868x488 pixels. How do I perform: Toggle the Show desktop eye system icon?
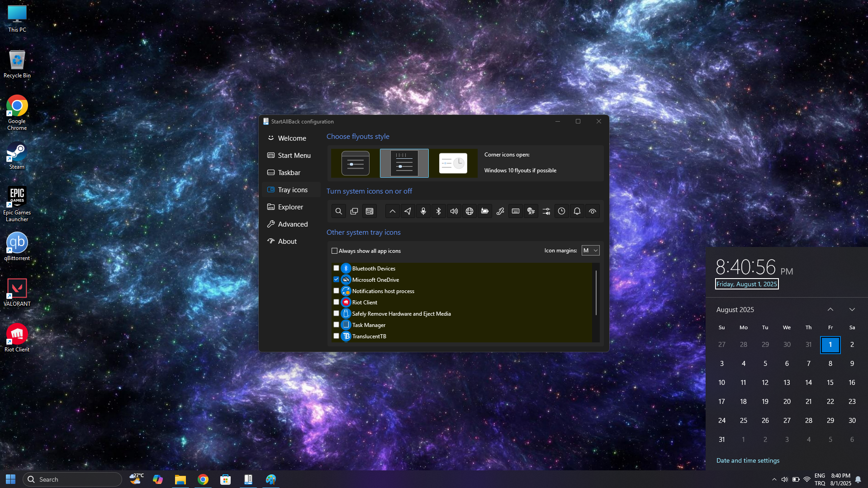pyautogui.click(x=593, y=211)
